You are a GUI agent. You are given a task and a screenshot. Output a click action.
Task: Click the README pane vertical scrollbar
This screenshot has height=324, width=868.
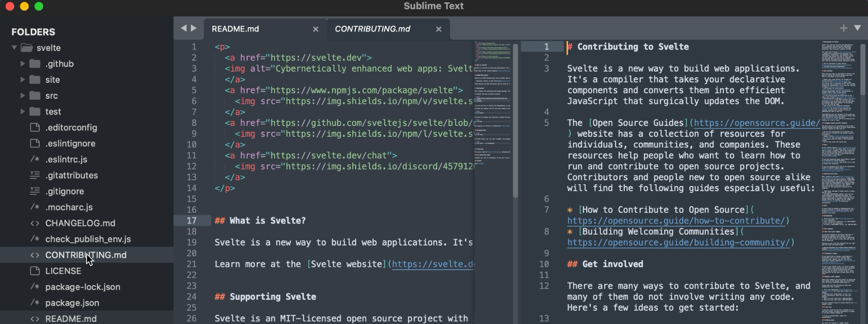coord(515,120)
